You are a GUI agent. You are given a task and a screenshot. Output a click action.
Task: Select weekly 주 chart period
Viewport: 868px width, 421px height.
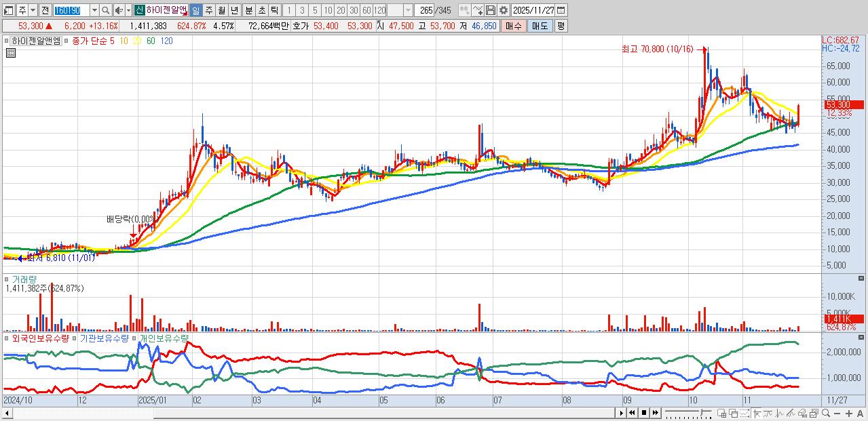click(x=208, y=10)
